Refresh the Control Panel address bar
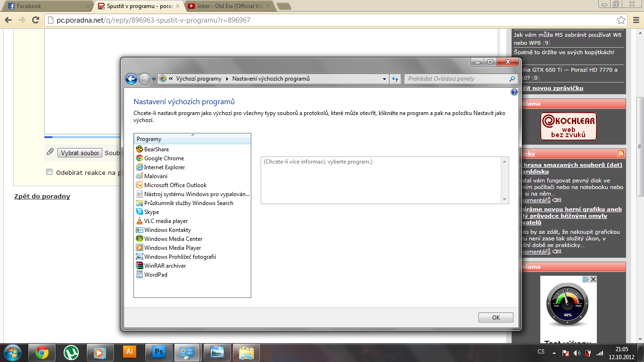Image resolution: width=644 pixels, height=362 pixels. 395,79
